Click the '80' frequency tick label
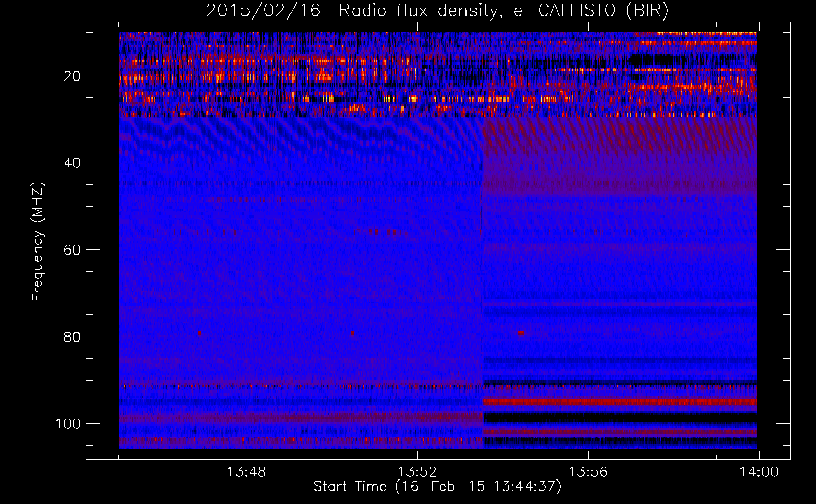The height and width of the screenshot is (504, 816). (72, 337)
